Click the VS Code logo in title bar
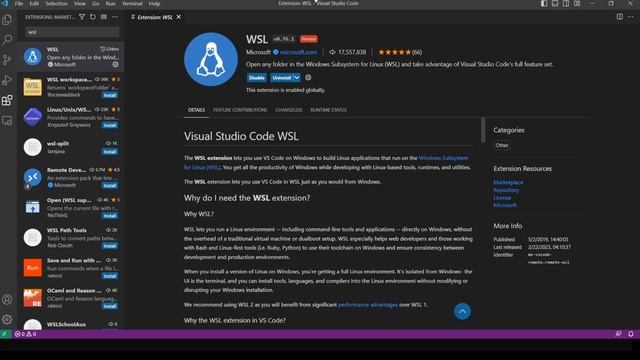Viewport: 640px width, 360px height. pos(4,3)
